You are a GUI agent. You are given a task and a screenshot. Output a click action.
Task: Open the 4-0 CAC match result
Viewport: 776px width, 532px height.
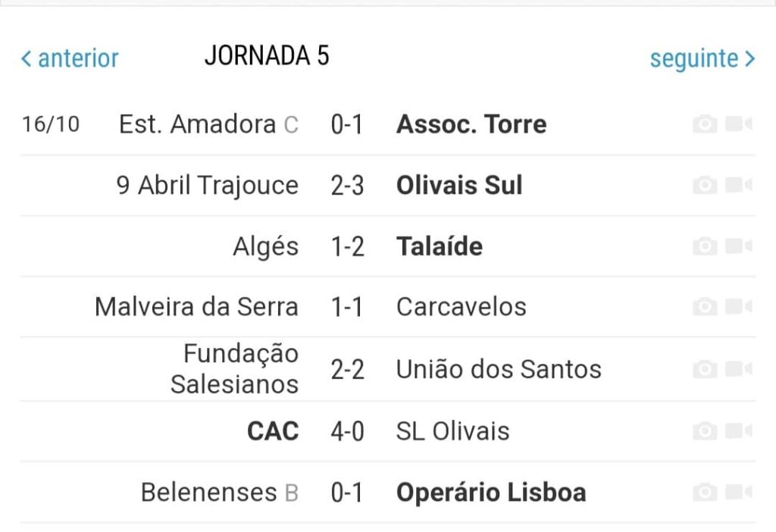(x=347, y=431)
